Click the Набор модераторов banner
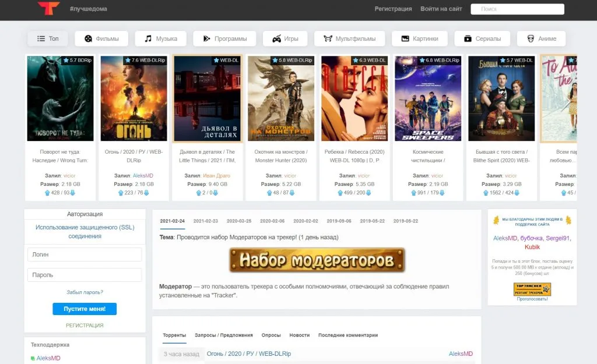The width and height of the screenshot is (597, 364). pyautogui.click(x=317, y=260)
